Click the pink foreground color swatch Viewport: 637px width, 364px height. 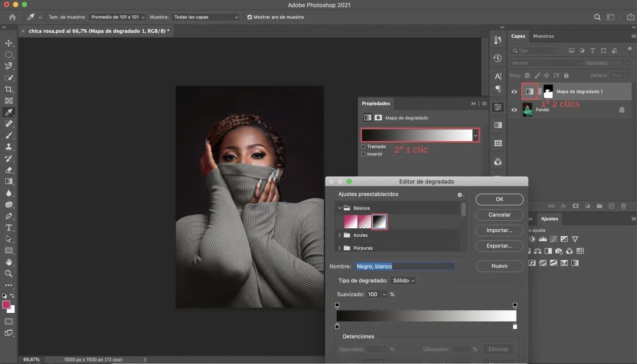6,304
